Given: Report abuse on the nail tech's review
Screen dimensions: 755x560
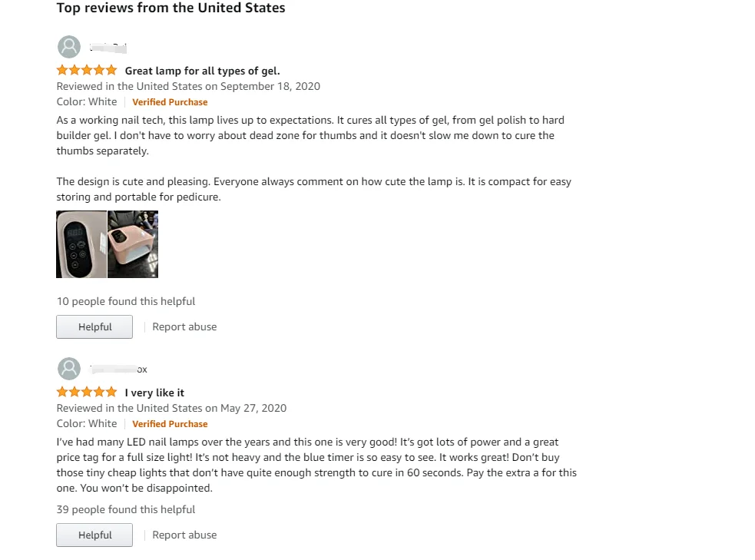Looking at the screenshot, I should (184, 327).
